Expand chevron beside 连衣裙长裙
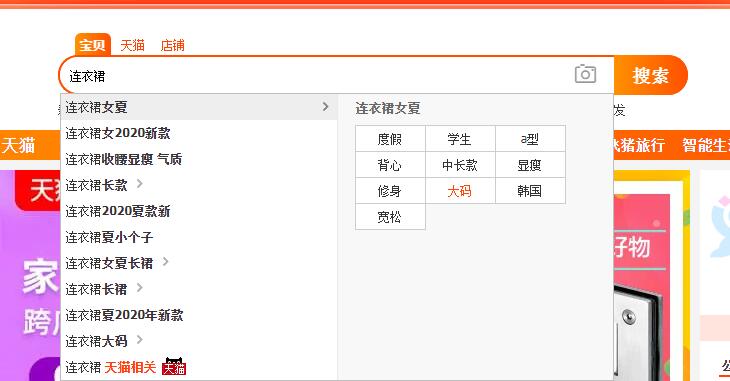 click(140, 288)
